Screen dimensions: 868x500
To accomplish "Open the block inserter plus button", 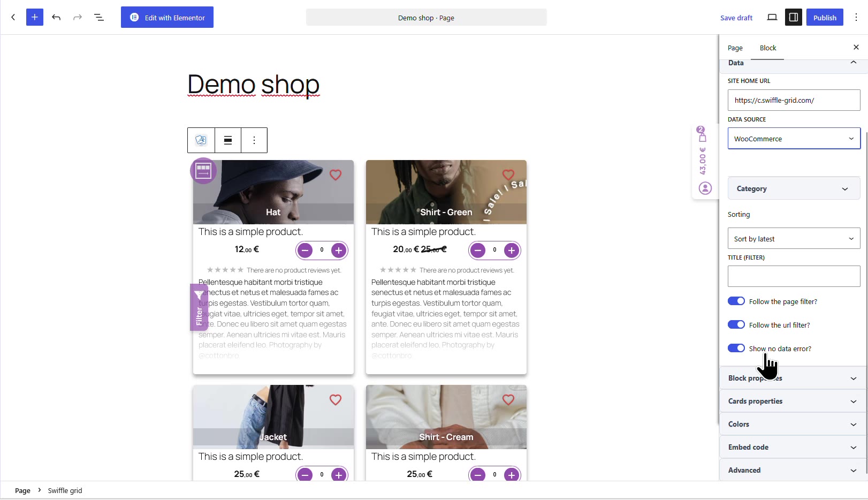I will click(35, 17).
